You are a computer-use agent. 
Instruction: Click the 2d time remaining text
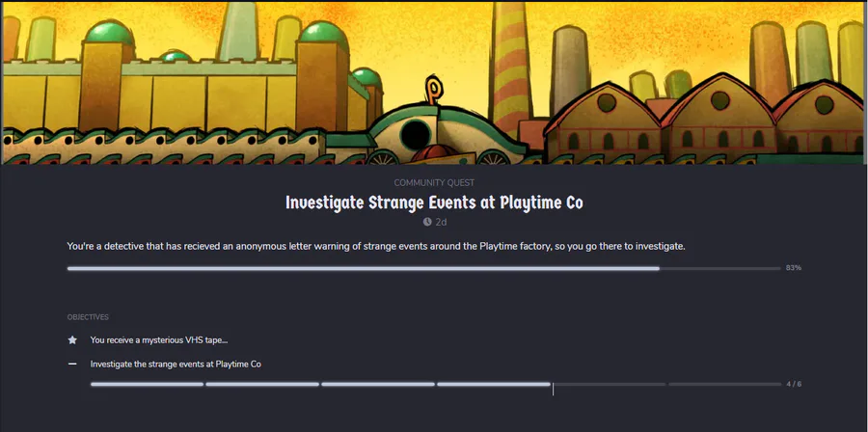click(x=441, y=222)
